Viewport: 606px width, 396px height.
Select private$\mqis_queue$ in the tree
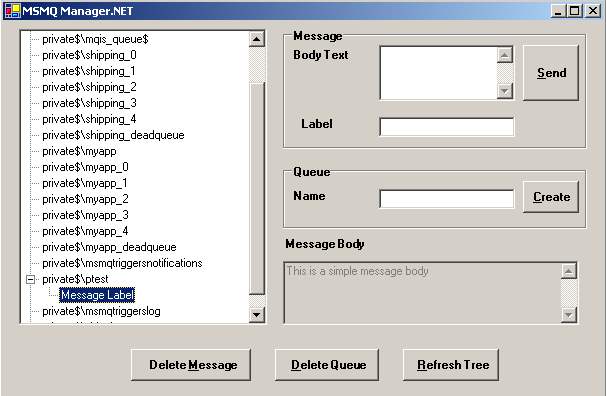point(95,39)
